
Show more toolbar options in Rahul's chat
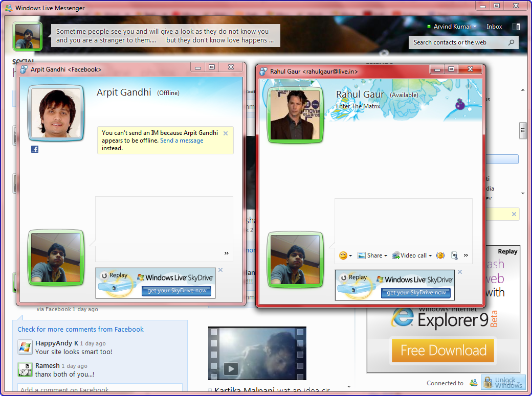(x=466, y=255)
